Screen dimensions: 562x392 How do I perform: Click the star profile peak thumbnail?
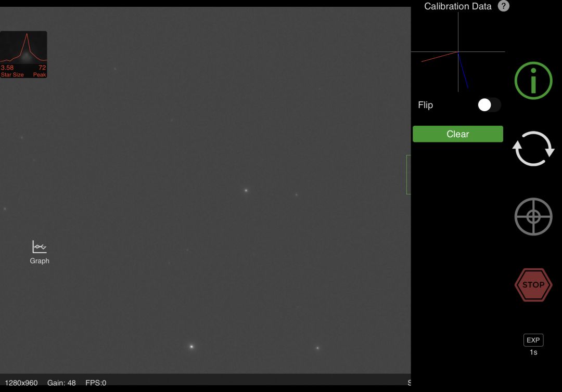pos(23,54)
